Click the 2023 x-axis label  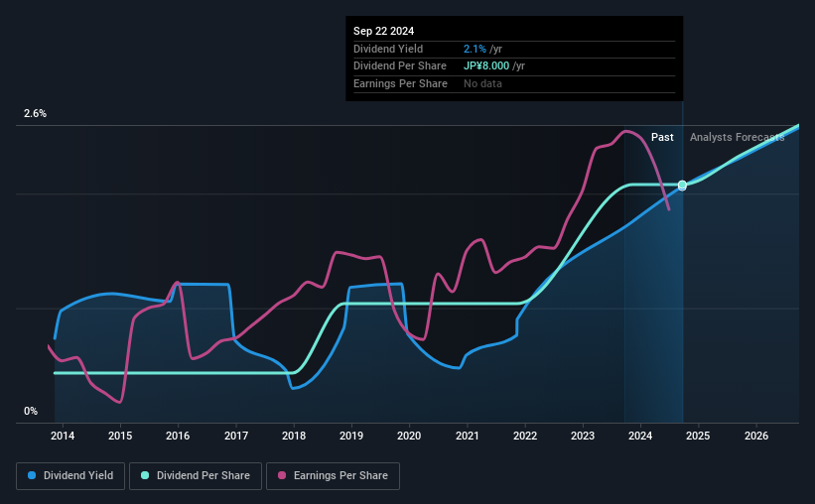click(x=583, y=436)
